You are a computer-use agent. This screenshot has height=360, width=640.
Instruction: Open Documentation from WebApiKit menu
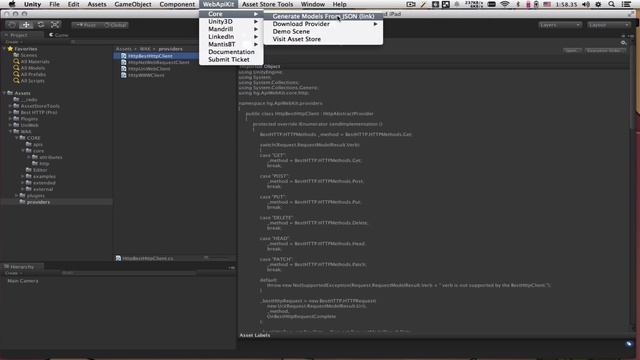pos(231,52)
